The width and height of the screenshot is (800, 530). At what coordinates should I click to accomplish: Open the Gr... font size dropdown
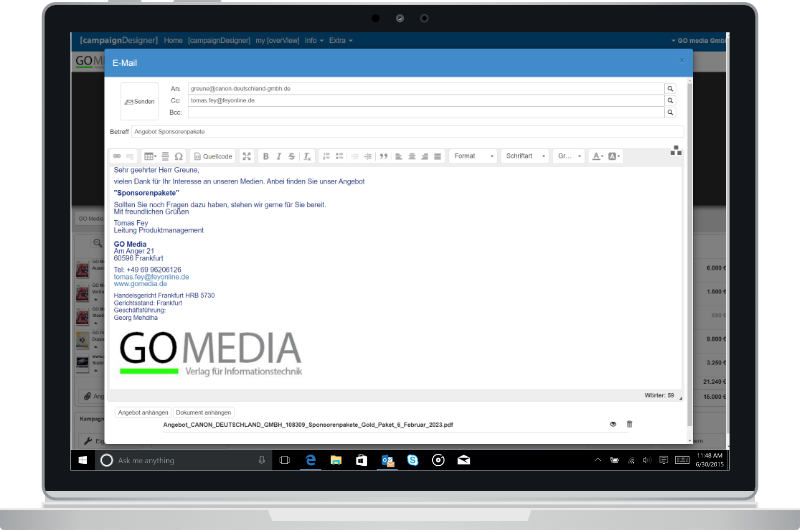point(569,156)
